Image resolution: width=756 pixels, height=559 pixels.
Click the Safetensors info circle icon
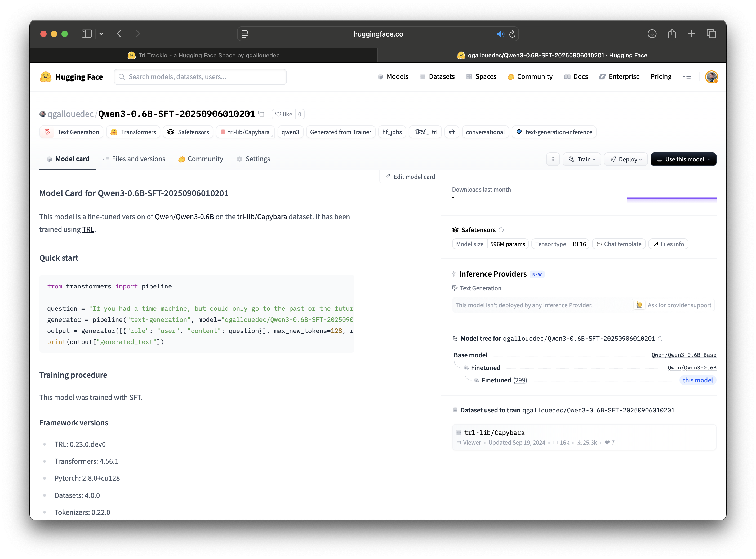pyautogui.click(x=501, y=230)
